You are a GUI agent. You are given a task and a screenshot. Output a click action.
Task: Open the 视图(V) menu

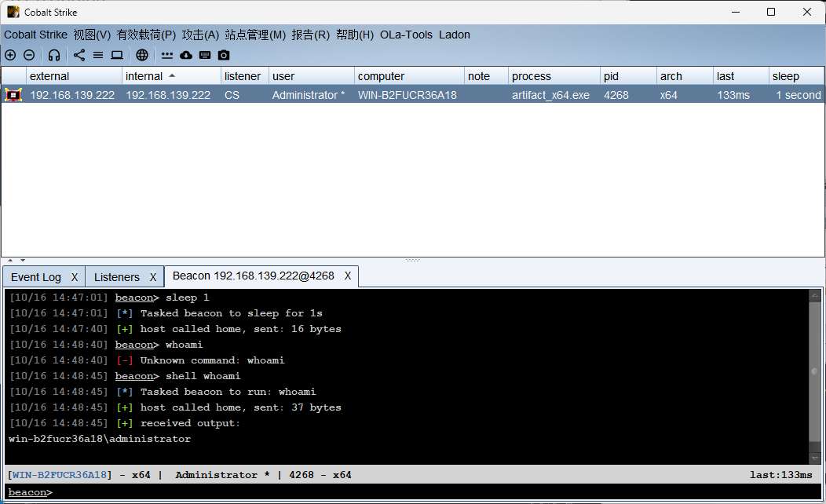click(92, 35)
